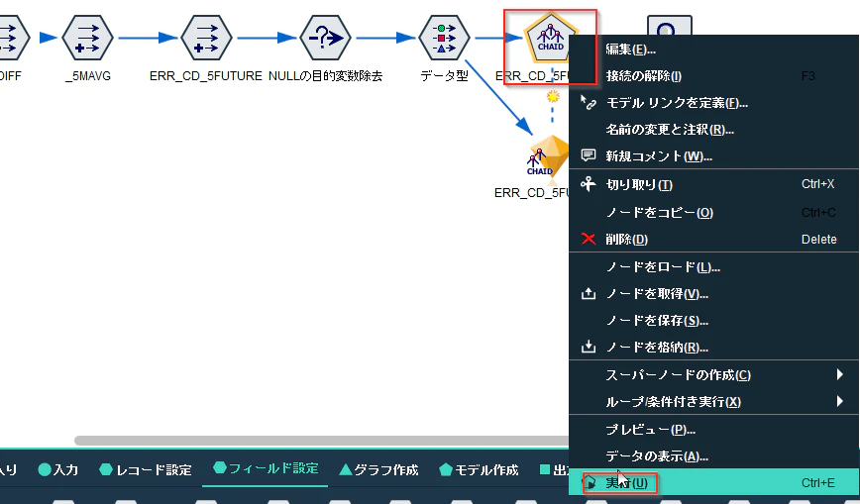Open the partially visible 出力 palette tab
Viewport: 860px width, 504px height.
tap(554, 469)
